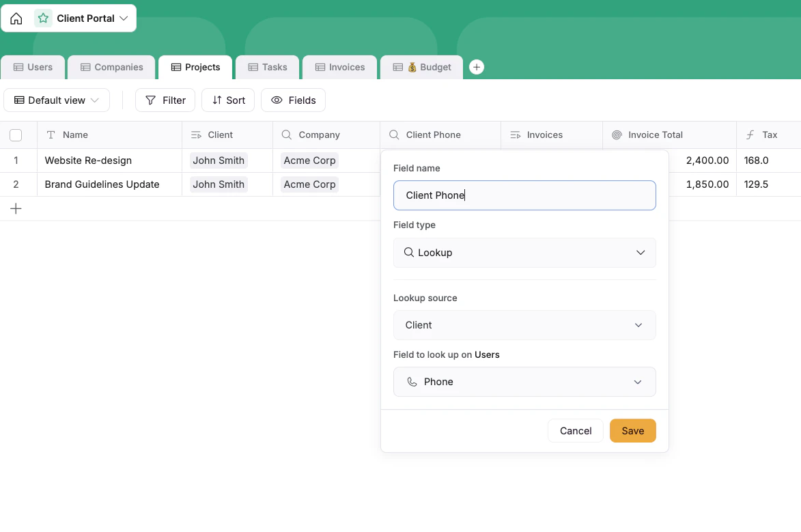Click the text-type icon in Name header
The width and height of the screenshot is (801, 532).
coord(51,135)
